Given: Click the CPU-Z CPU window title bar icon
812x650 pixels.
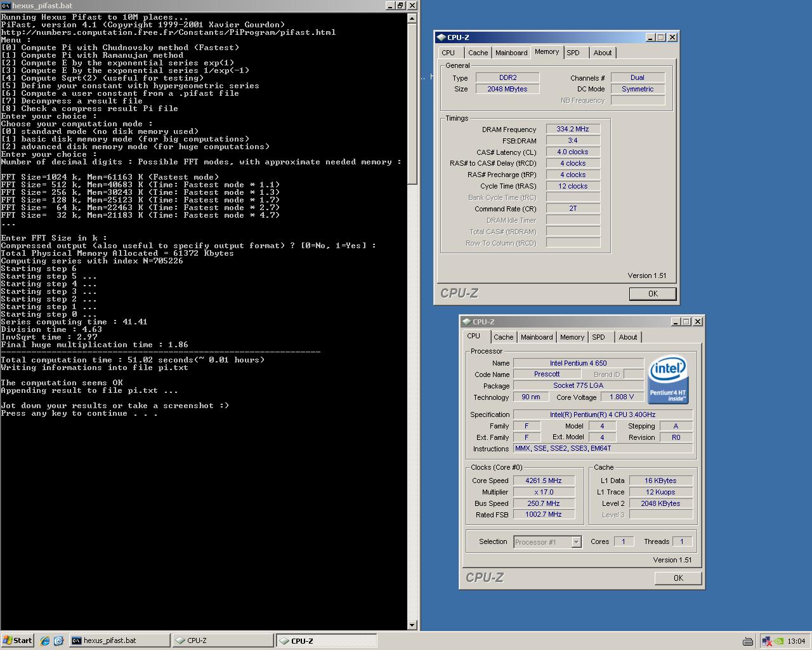Looking at the screenshot, I should (466, 322).
